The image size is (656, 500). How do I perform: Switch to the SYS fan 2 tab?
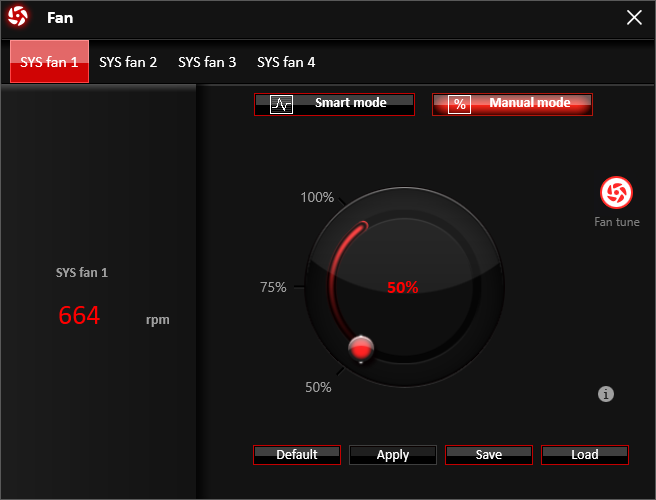pyautogui.click(x=128, y=62)
